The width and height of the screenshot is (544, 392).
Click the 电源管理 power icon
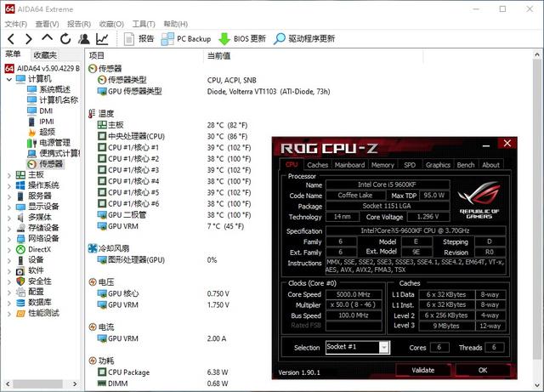coord(32,143)
